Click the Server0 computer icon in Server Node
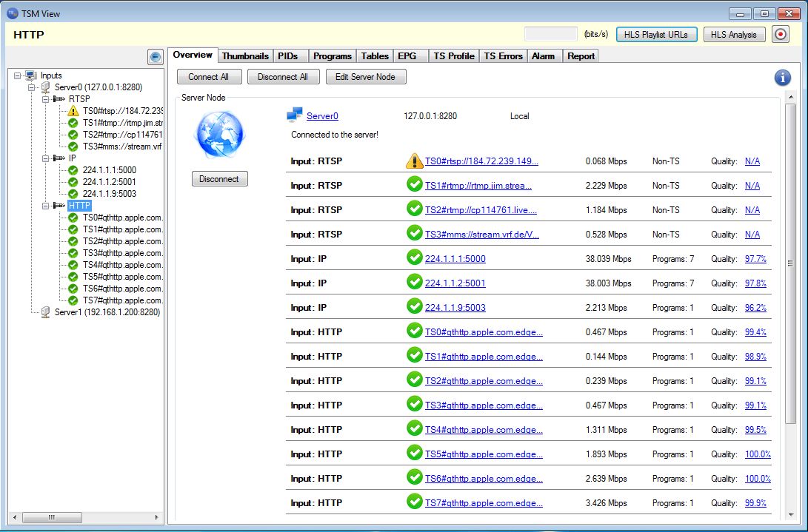This screenshot has width=808, height=532. (x=294, y=115)
